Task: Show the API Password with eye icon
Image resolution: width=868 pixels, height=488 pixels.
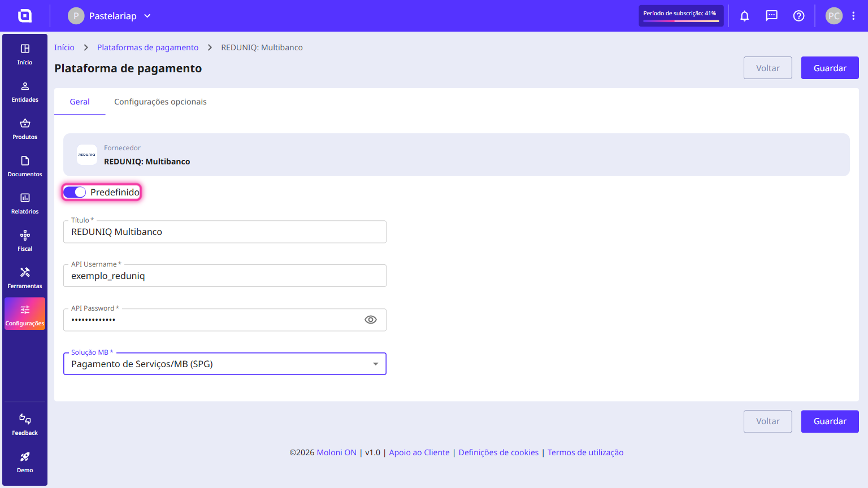Action: [371, 320]
